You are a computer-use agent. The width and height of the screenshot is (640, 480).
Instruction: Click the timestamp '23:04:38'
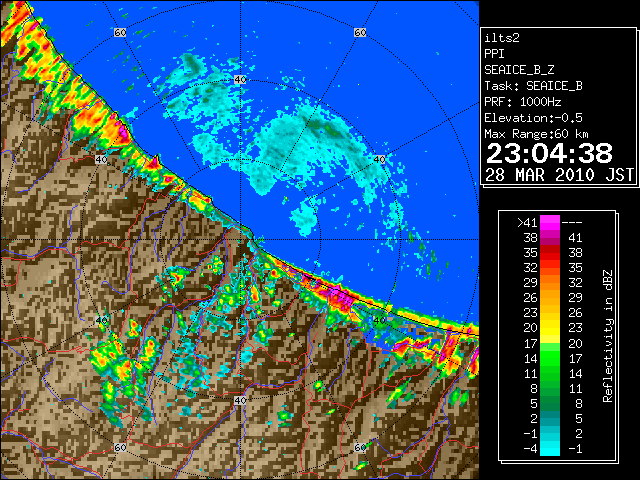(549, 153)
